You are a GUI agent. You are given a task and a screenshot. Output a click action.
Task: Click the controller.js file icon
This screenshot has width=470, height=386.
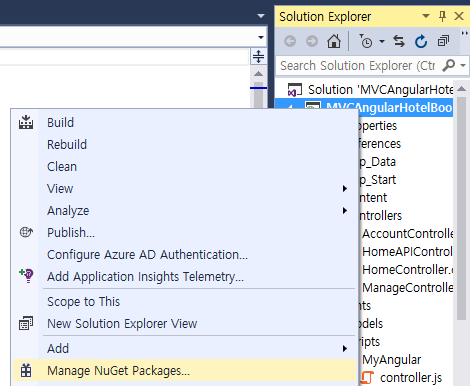coord(367,377)
